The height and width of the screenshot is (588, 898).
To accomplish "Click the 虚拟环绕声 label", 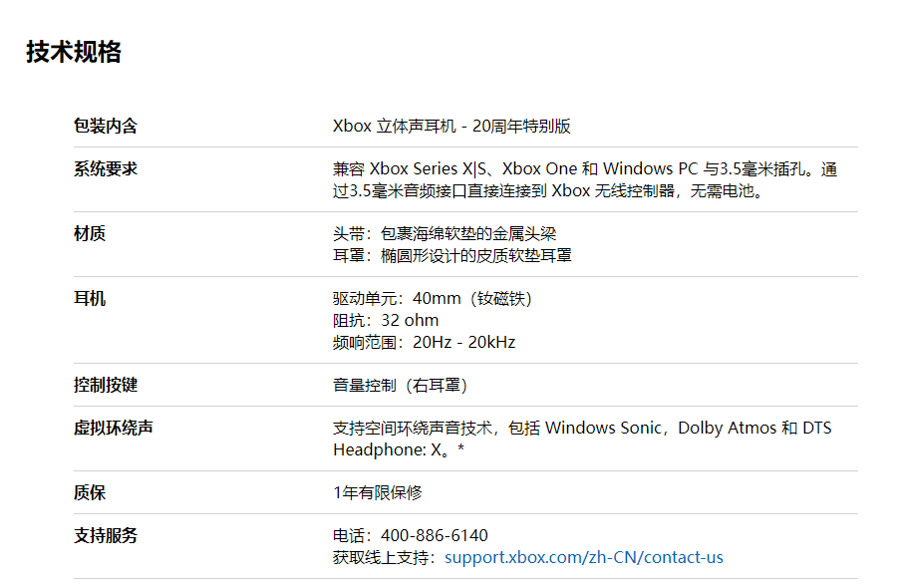I will coord(114,428).
